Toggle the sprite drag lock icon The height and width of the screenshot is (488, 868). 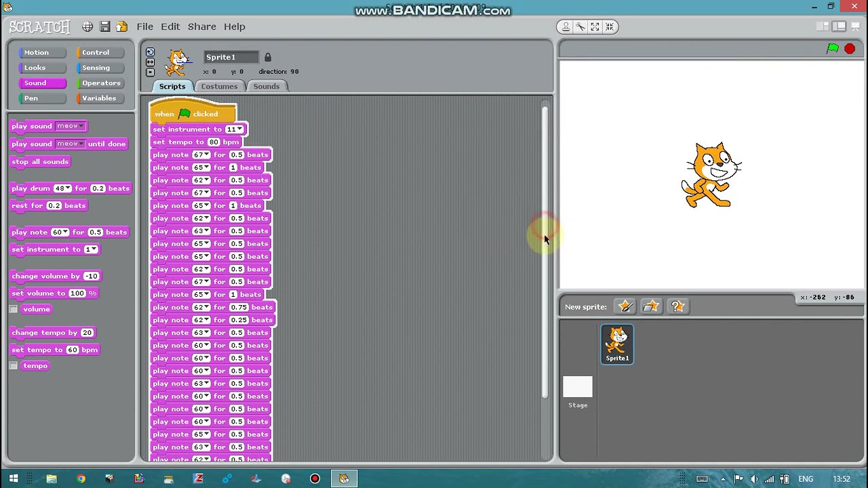(268, 57)
